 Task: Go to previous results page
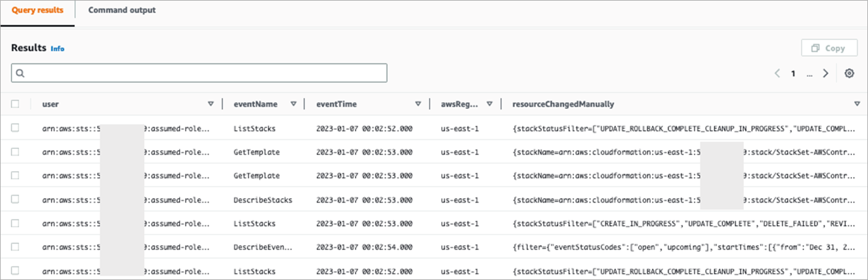coord(777,73)
